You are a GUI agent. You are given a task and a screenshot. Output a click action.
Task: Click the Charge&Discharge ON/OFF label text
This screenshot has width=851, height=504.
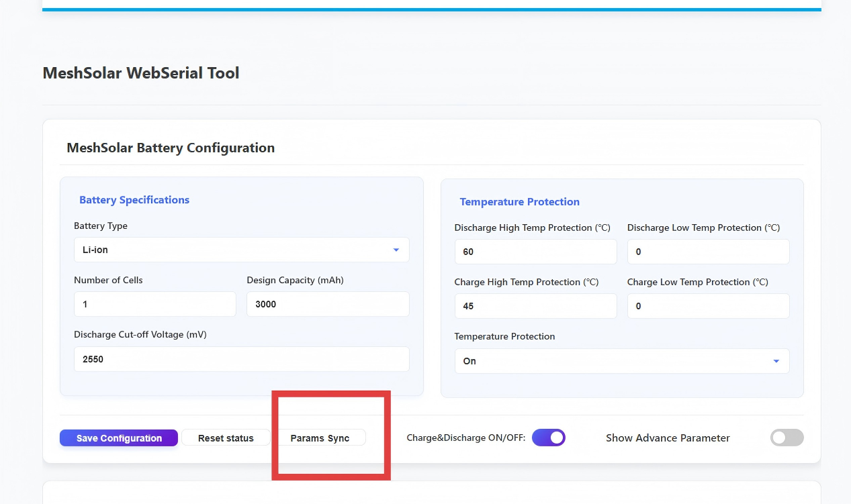(x=465, y=438)
